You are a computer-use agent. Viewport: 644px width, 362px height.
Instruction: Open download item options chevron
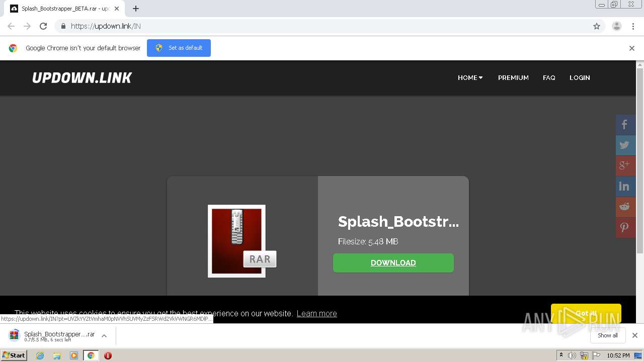click(104, 336)
